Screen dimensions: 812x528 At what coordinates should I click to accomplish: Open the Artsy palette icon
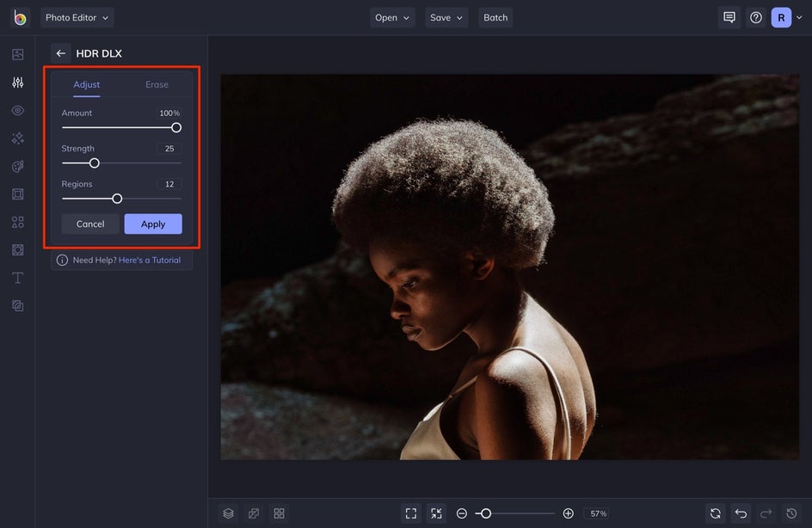coord(17,166)
